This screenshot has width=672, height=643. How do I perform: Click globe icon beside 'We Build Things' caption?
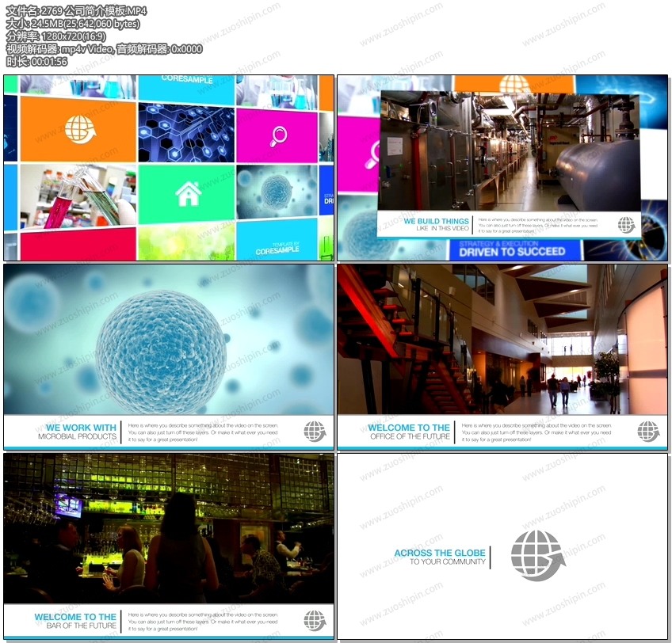point(627,225)
